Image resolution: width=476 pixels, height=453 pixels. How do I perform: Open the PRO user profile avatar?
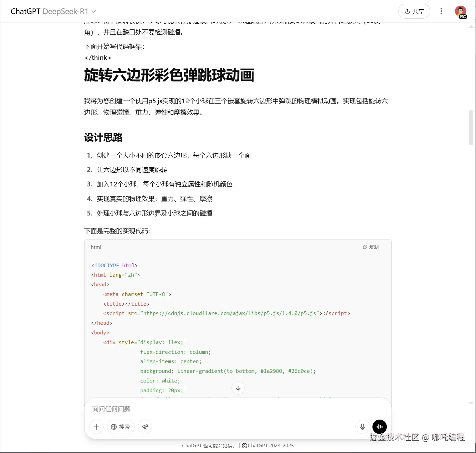(x=461, y=12)
